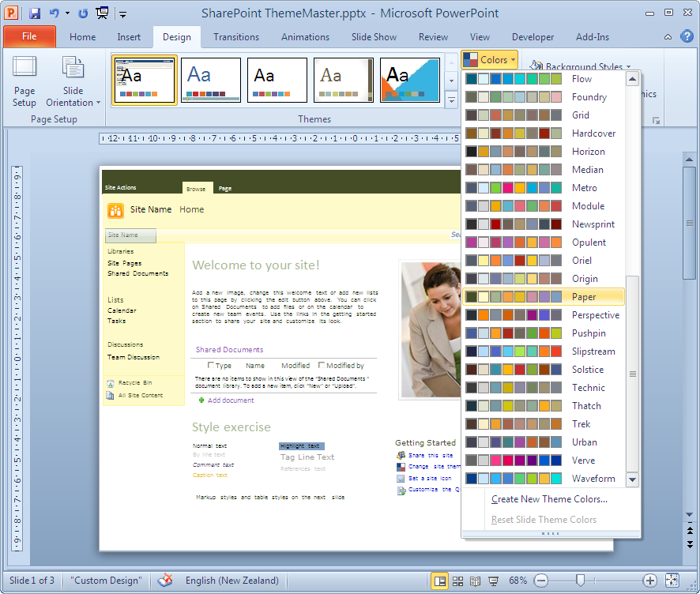Viewport: 700px width, 594px height.
Task: Choose the Slipstream color scheme
Action: tap(544, 352)
